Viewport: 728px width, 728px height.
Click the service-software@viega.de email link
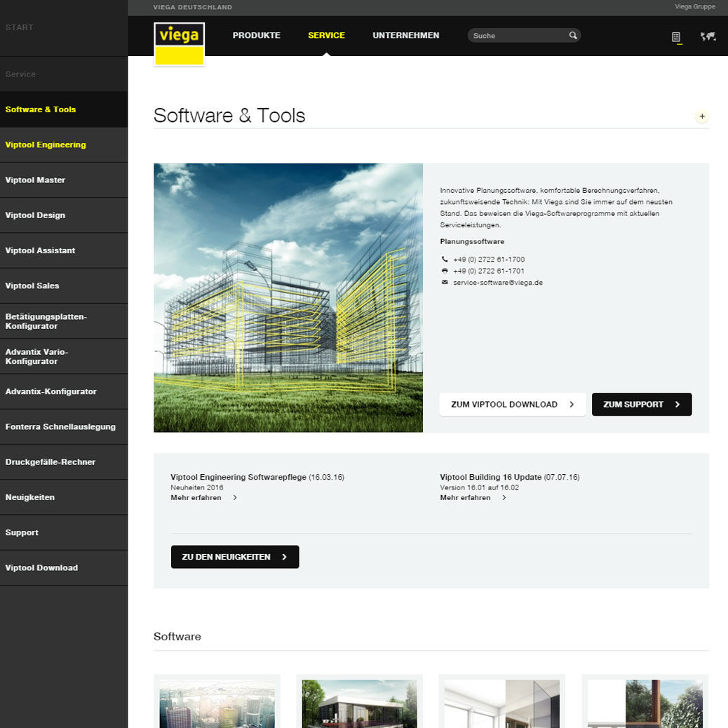click(498, 282)
